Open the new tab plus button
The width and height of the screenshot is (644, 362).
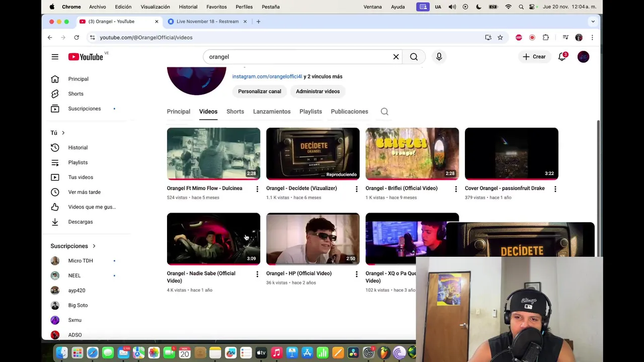pyautogui.click(x=258, y=22)
